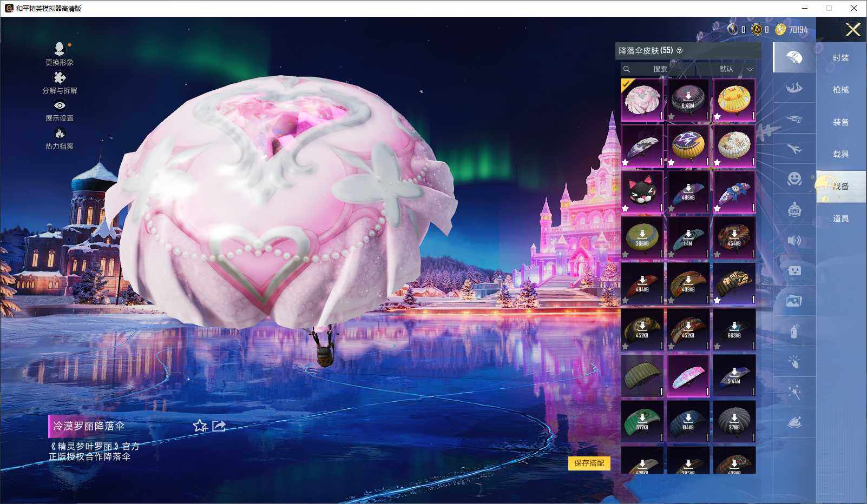Screen dimensions: 867x504
Task: Toggle favorite star on black cat parachute
Action: pyautogui.click(x=626, y=208)
